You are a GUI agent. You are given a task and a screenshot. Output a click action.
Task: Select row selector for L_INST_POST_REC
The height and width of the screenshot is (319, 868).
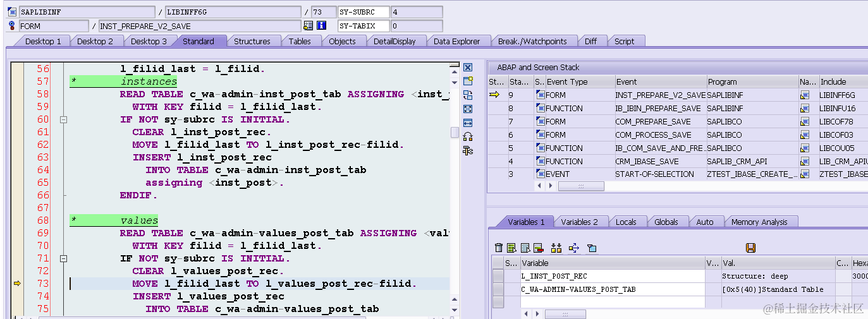pyautogui.click(x=498, y=276)
